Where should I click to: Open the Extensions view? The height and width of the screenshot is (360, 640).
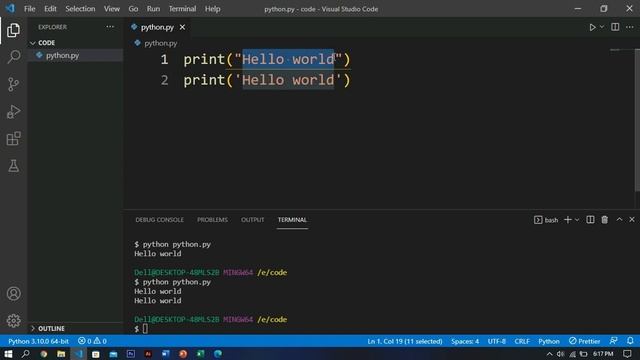(13, 138)
